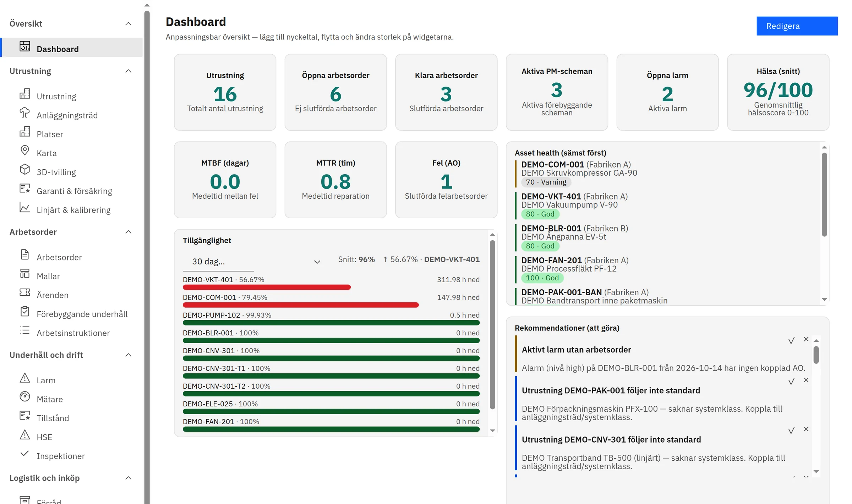The height and width of the screenshot is (504, 852).
Task: Open the Öppna larm KPI card
Action: pyautogui.click(x=667, y=92)
